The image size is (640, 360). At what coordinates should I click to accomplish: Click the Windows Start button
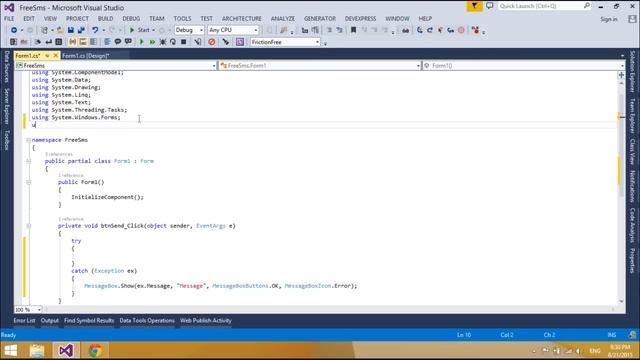(10, 351)
